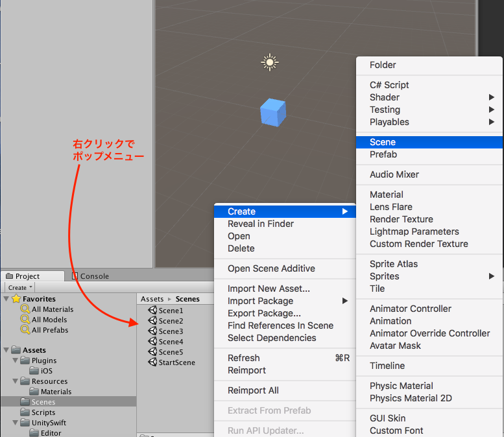Select the Scene1 asset's Unity icon
The width and height of the screenshot is (504, 437).
[x=152, y=311]
